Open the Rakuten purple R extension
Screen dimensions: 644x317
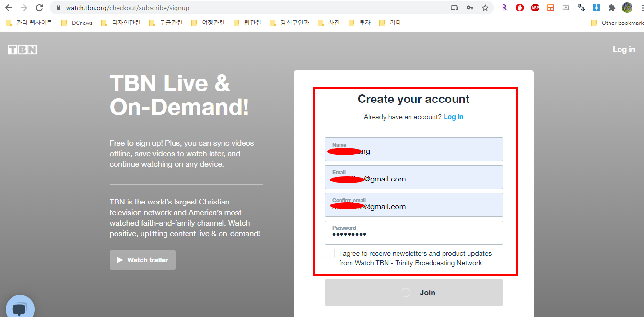(504, 8)
